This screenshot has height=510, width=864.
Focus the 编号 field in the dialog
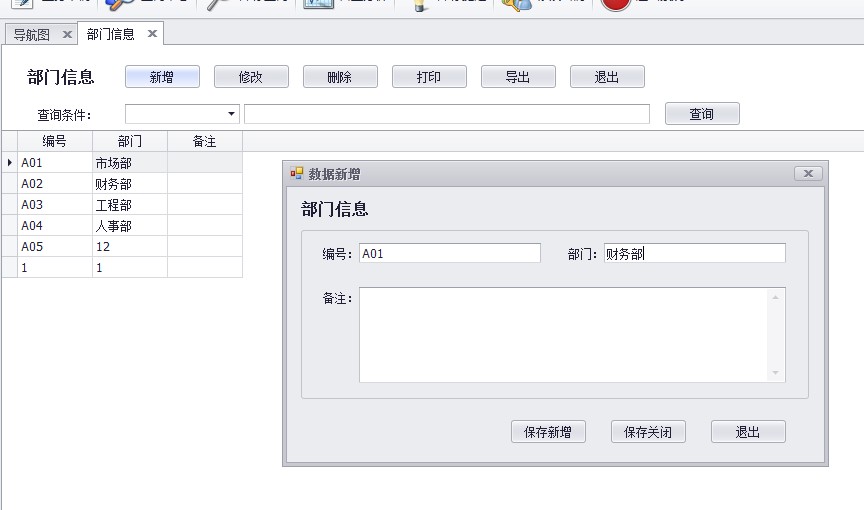click(x=450, y=253)
